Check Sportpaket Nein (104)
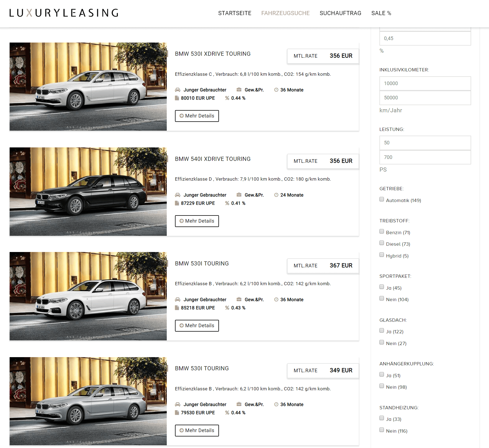The height and width of the screenshot is (448, 489). pos(382,298)
